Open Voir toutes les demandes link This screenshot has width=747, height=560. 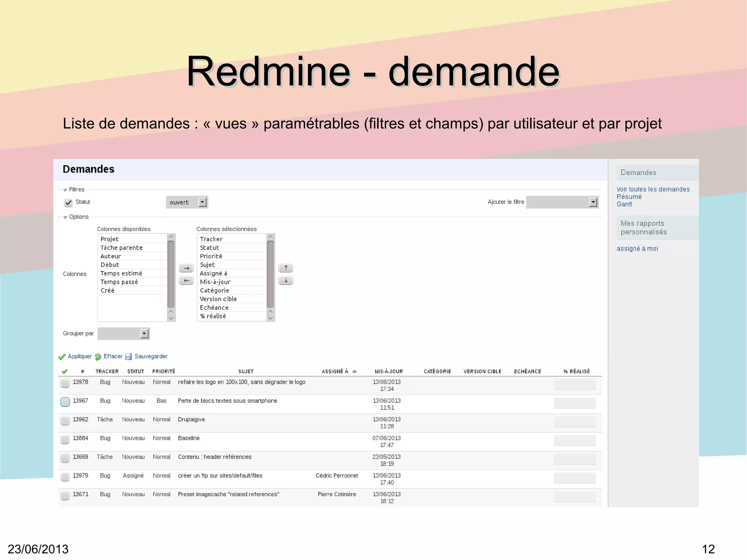coord(653,189)
